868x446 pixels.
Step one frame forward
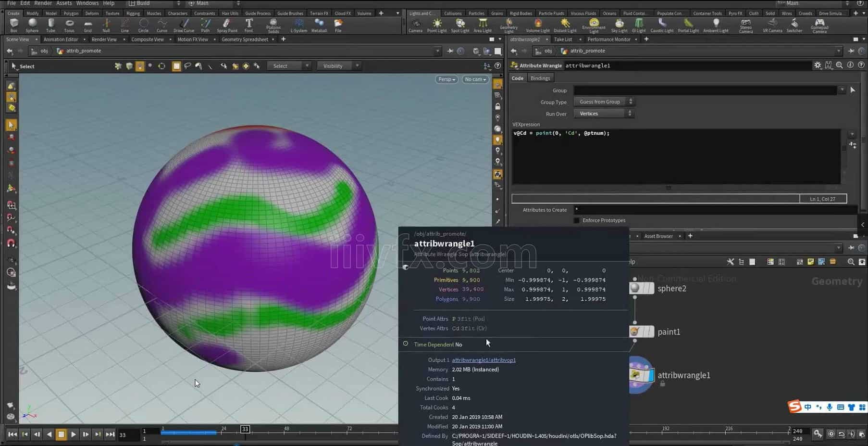86,434
